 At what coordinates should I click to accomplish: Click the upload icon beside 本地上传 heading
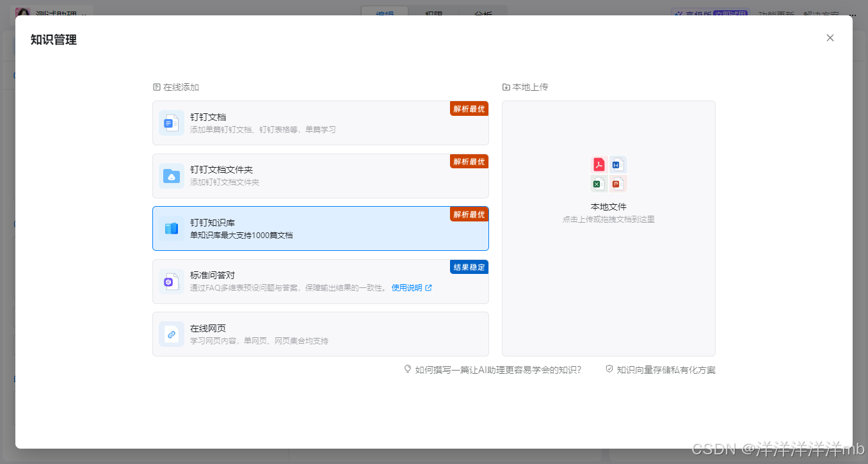506,87
